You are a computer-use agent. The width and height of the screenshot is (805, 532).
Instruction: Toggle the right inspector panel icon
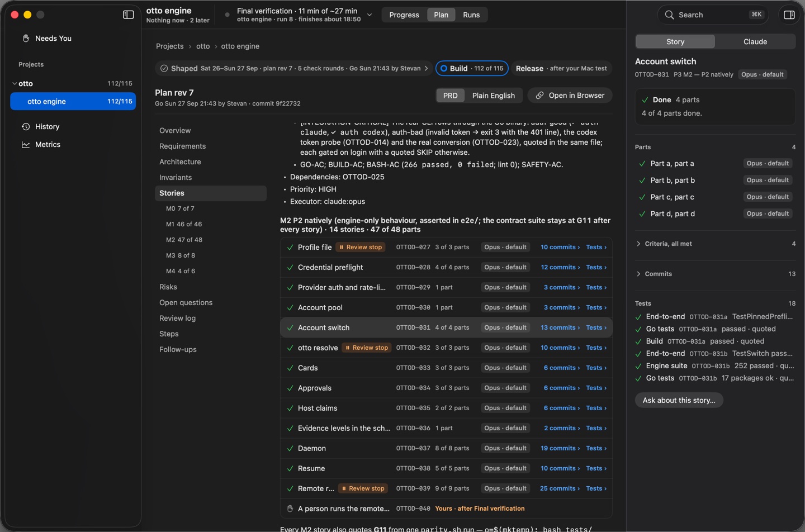pyautogui.click(x=789, y=15)
